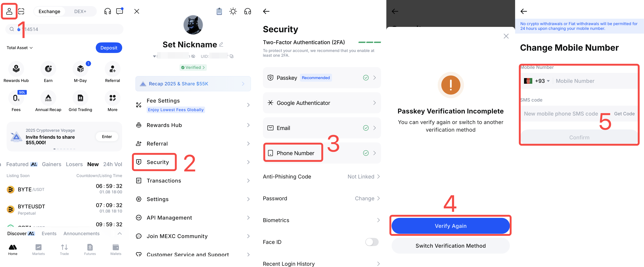Click the edit nickname pencil icon
This screenshot has width=644, height=267.
221,45
